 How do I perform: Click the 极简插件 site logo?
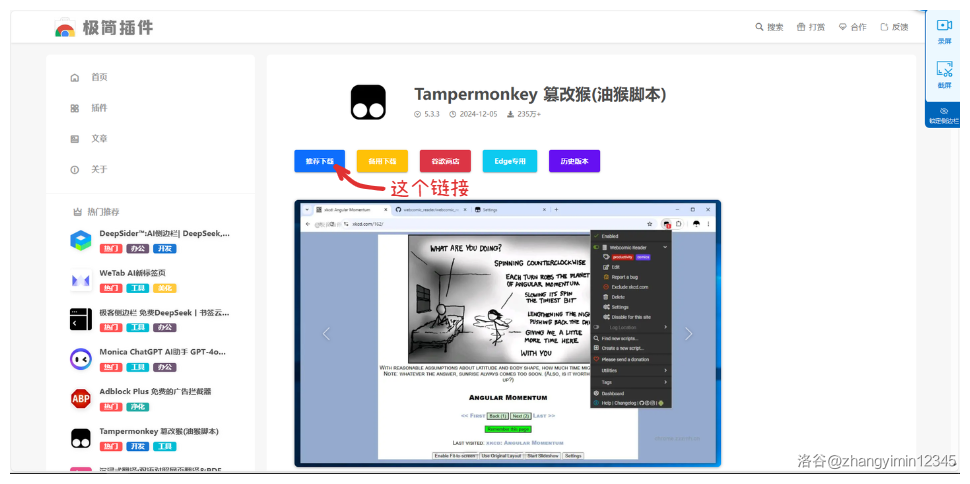(x=104, y=28)
